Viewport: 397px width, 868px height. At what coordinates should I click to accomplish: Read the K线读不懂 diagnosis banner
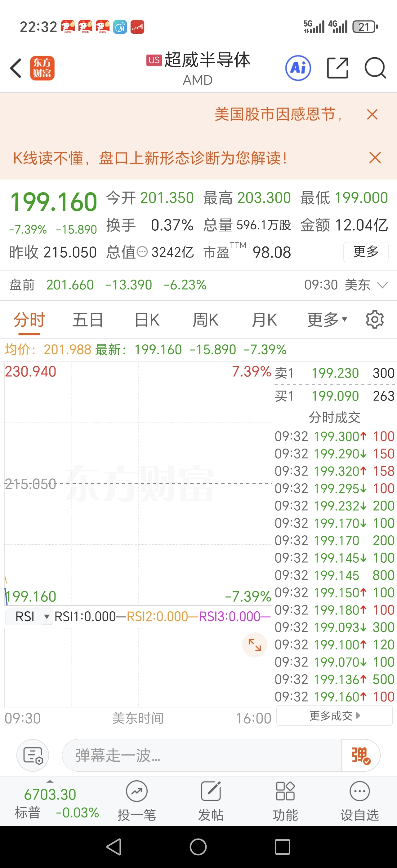tap(150, 158)
